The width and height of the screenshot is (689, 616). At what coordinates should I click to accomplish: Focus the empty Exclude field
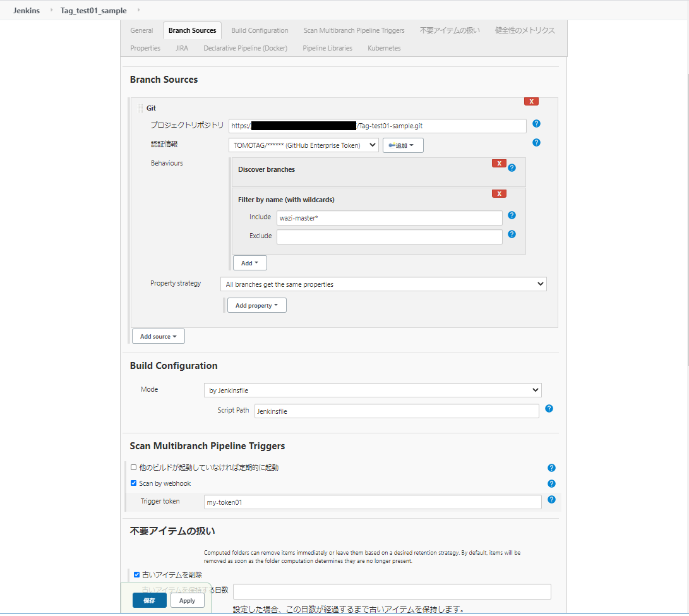tap(389, 236)
